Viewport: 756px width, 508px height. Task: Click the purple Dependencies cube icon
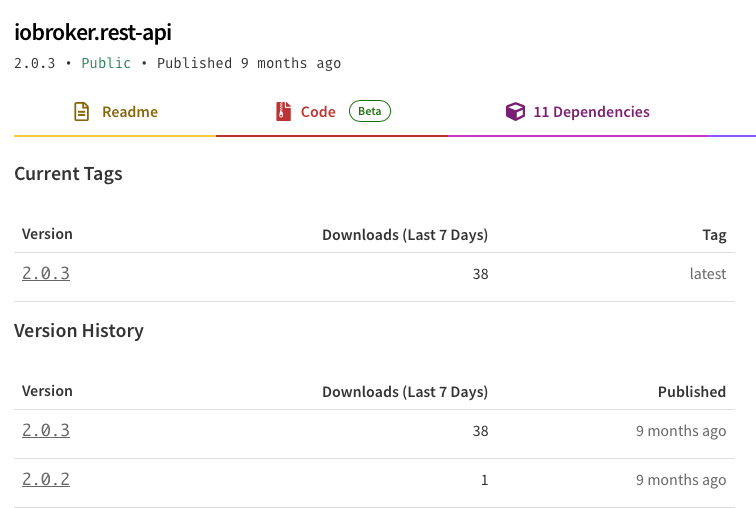point(515,112)
